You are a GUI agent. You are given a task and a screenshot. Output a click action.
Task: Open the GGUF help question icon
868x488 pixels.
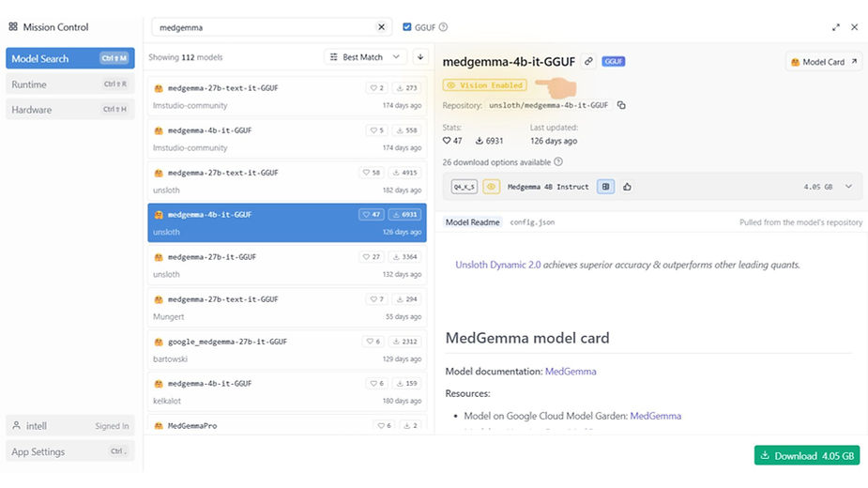[443, 26]
